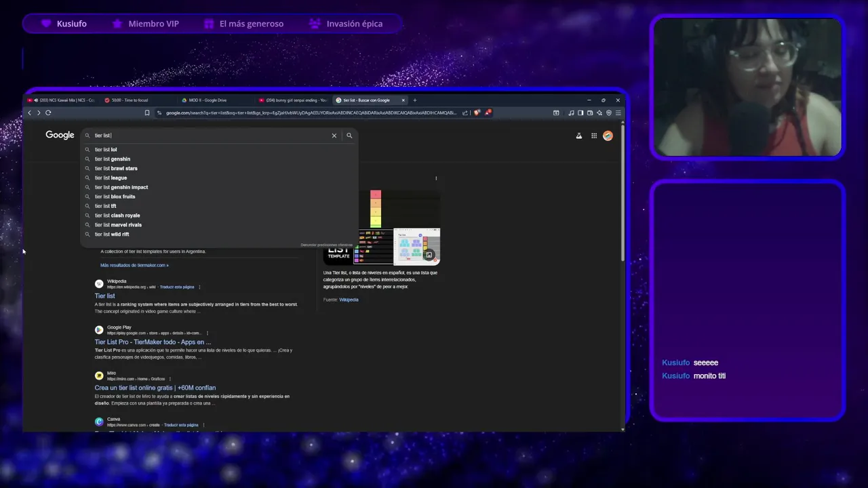
Task: Open more options for Google Play result
Action: (x=208, y=333)
